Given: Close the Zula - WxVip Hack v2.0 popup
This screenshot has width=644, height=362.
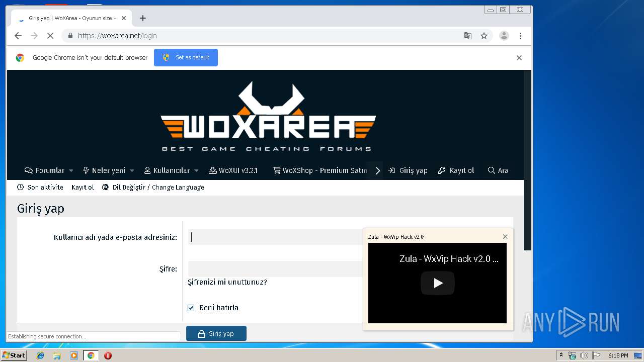Looking at the screenshot, I should coord(505,237).
